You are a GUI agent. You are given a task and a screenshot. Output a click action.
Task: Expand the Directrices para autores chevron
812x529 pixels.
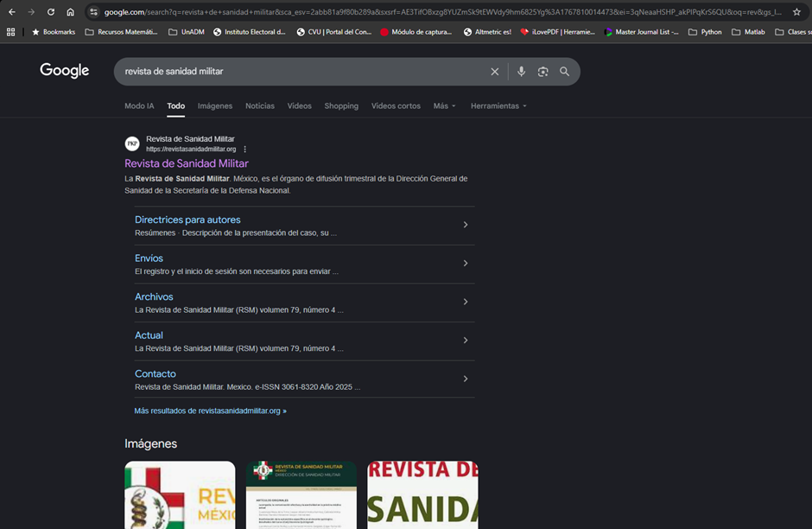(466, 225)
